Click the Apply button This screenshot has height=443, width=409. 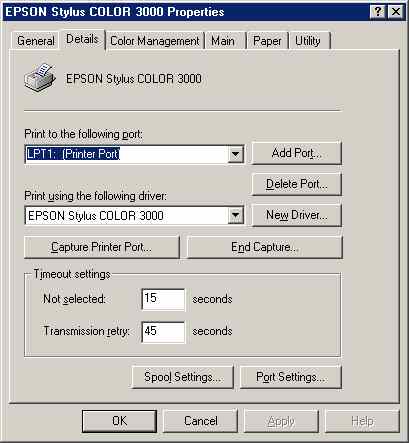click(282, 421)
